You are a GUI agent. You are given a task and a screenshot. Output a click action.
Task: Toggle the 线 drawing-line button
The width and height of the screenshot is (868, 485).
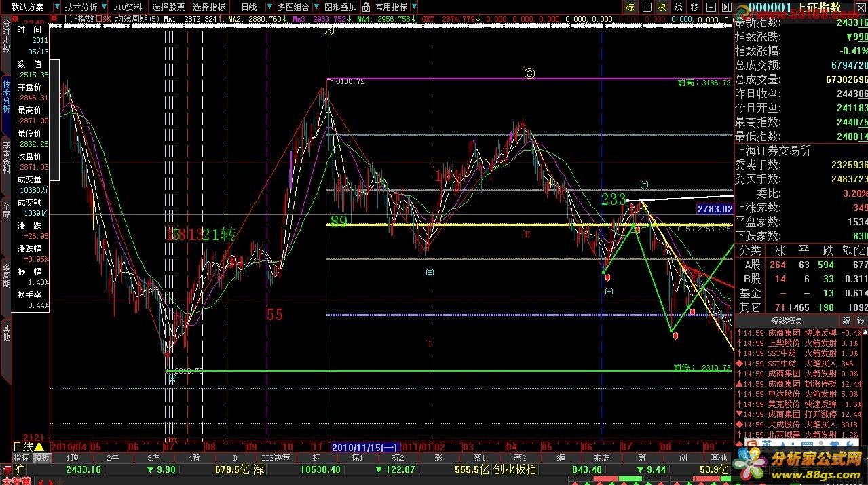coord(678,7)
